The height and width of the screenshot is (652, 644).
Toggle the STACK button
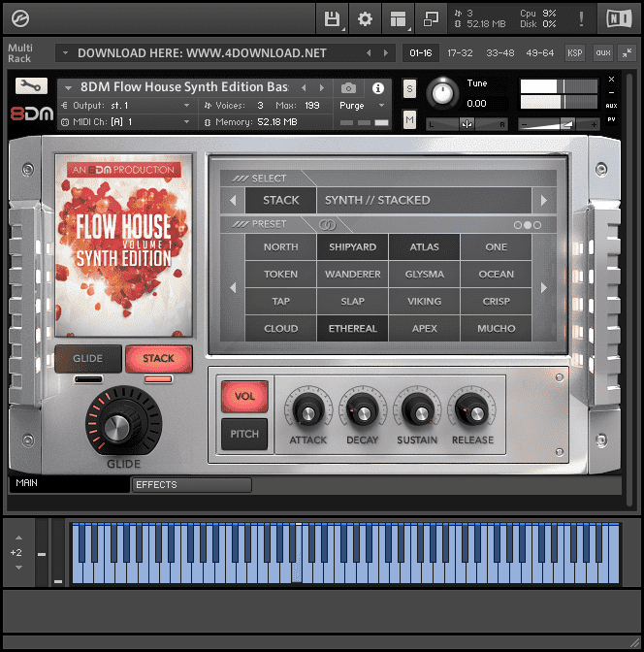pos(159,358)
